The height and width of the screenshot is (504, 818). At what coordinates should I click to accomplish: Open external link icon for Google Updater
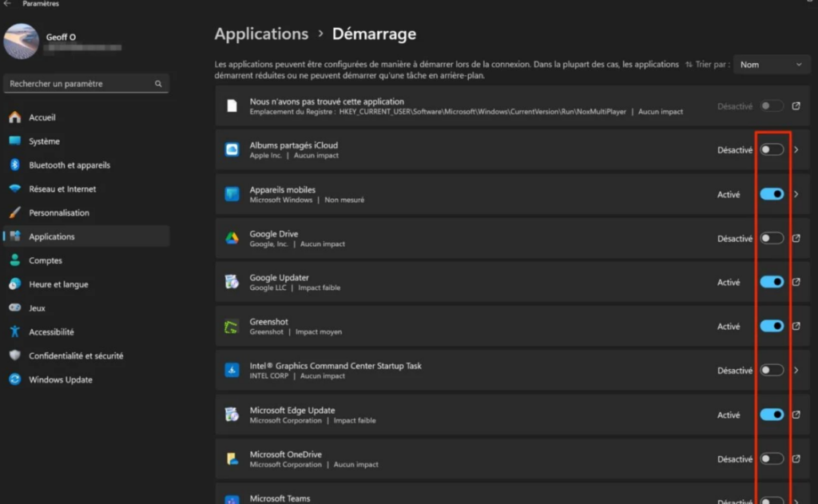coord(796,282)
